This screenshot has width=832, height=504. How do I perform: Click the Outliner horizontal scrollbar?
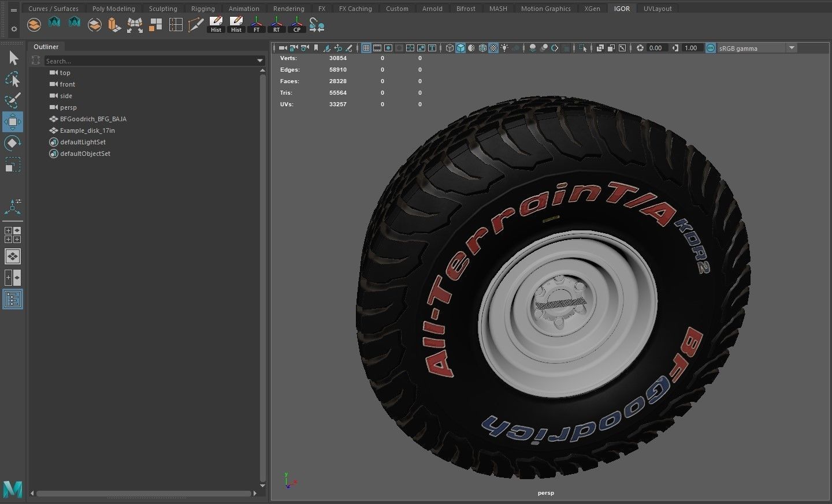pos(143,494)
